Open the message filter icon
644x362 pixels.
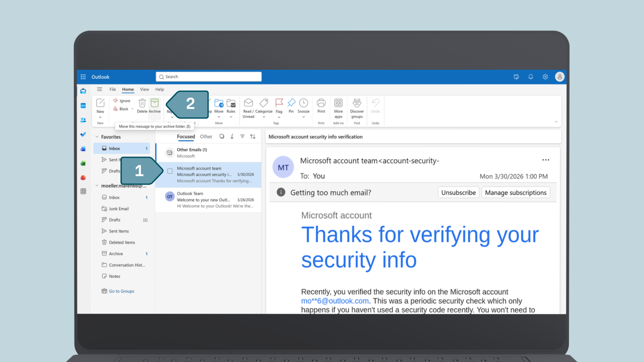pos(242,137)
